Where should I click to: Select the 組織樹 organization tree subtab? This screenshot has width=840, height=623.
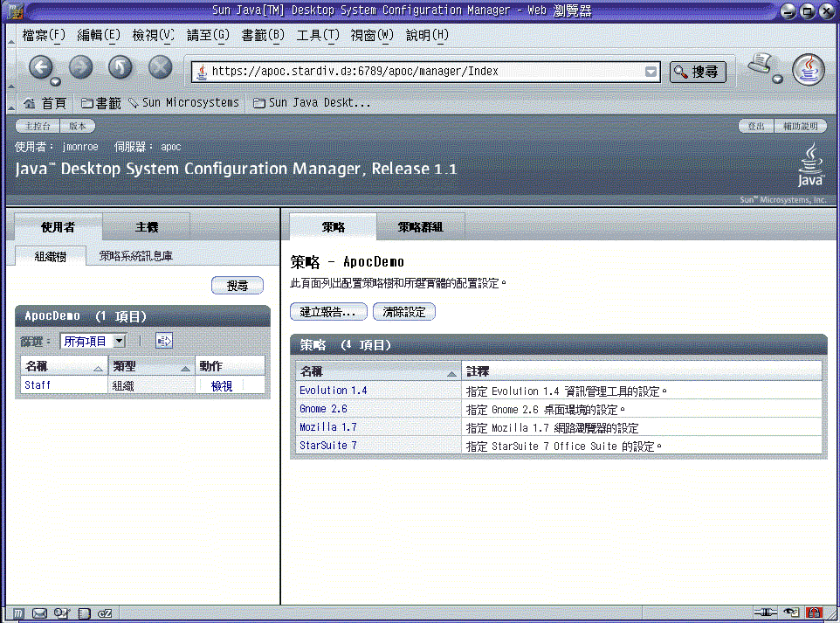[51, 256]
